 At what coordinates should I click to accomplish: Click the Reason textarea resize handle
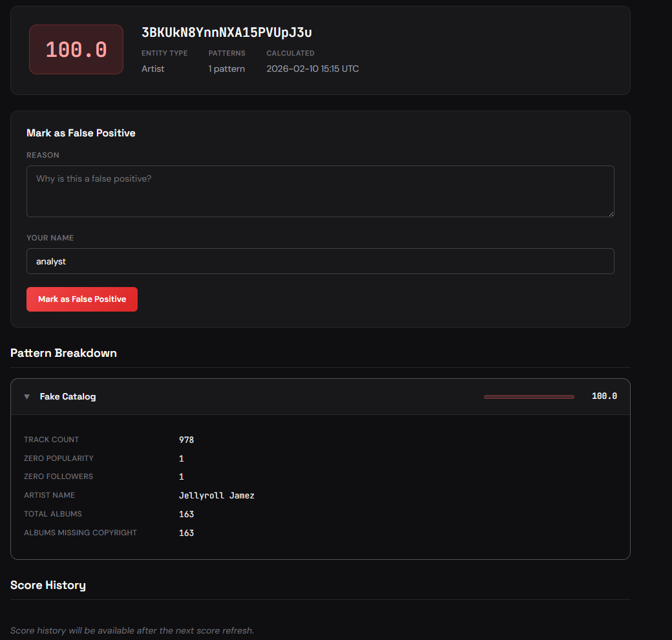pyautogui.click(x=610, y=213)
